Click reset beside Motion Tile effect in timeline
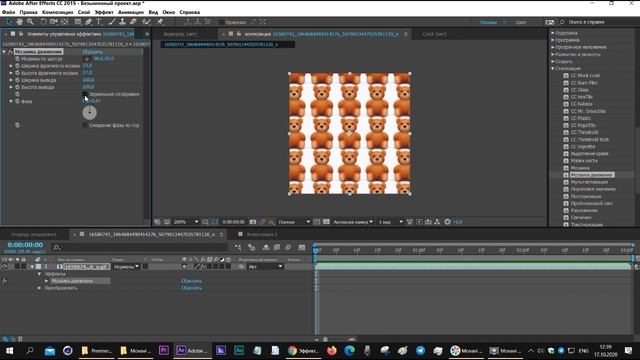The height and width of the screenshot is (360, 640). (x=191, y=281)
